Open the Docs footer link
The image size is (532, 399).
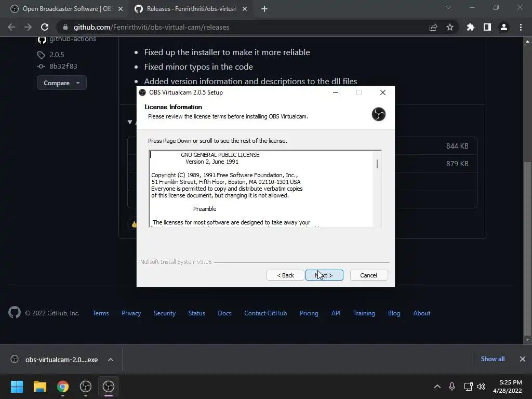click(224, 313)
